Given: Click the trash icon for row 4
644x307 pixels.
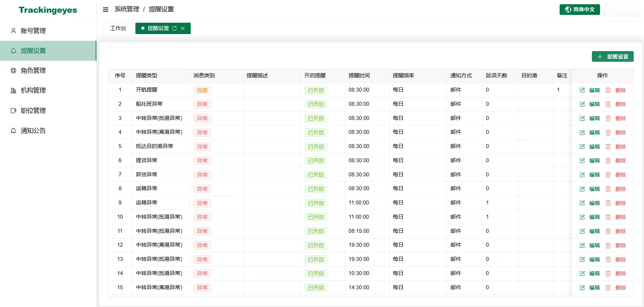Looking at the screenshot, I should click(x=608, y=133).
